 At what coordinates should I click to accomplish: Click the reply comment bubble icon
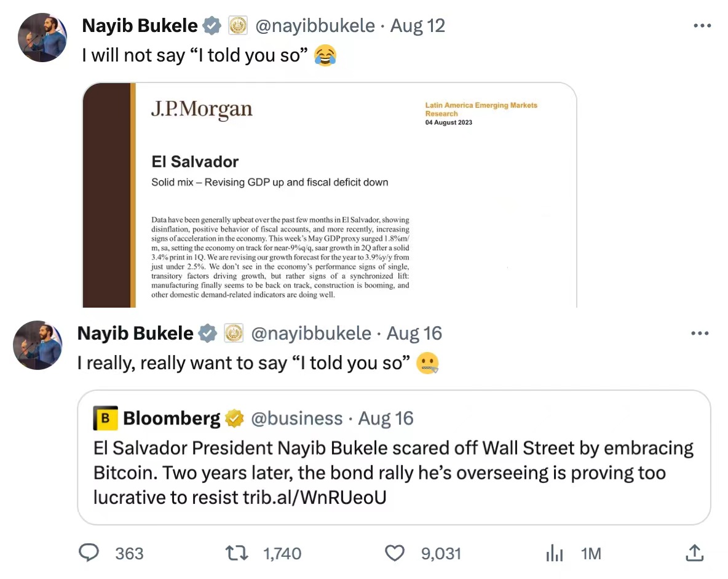(90, 553)
